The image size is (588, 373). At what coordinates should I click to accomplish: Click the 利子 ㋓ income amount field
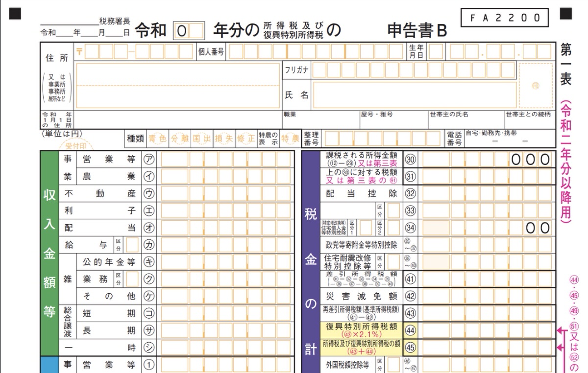(226, 210)
